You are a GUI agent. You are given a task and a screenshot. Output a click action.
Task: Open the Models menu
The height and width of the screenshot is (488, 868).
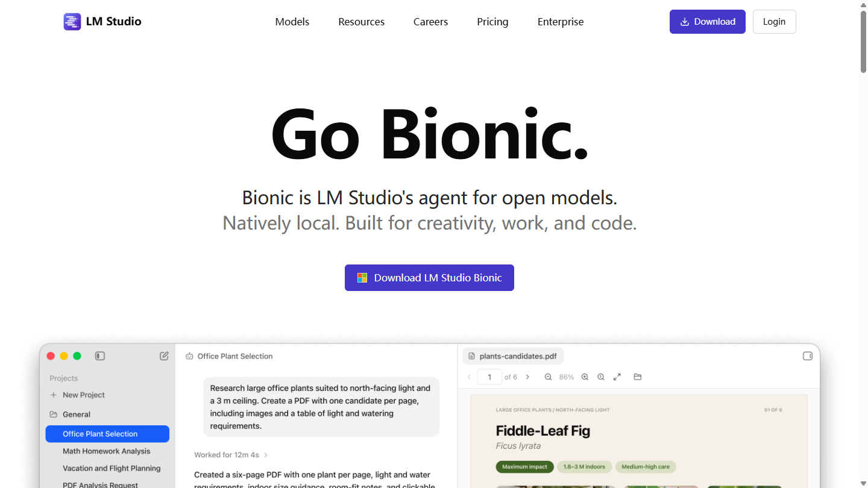292,22
